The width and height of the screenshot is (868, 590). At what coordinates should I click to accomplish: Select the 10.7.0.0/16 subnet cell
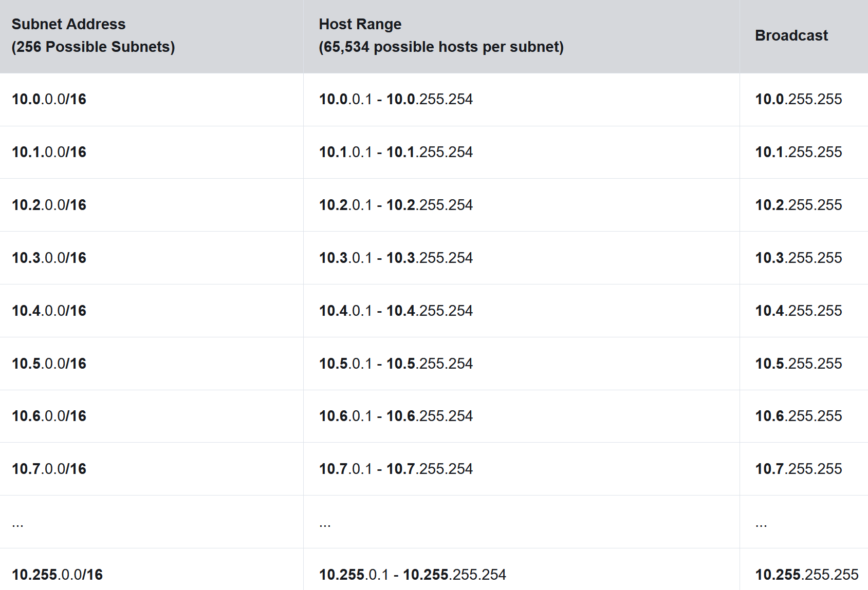[49, 469]
